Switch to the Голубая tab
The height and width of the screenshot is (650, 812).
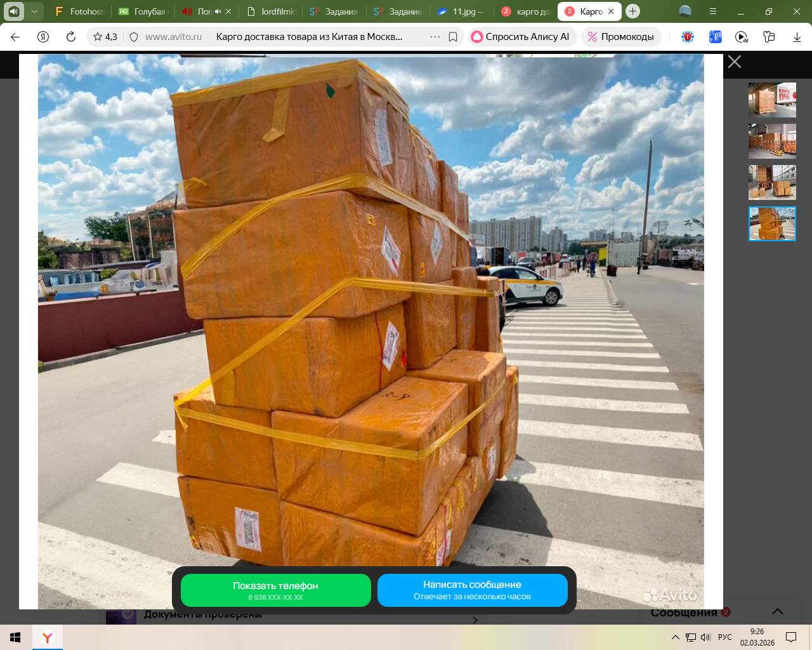coord(143,11)
